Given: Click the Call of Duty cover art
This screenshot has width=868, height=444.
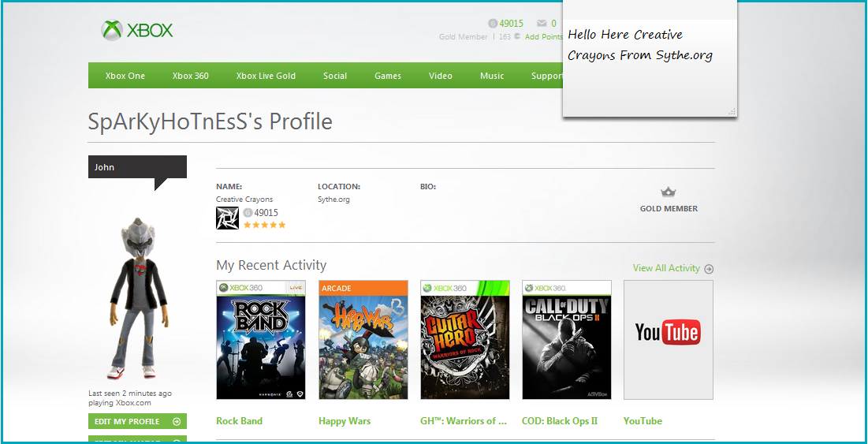Looking at the screenshot, I should tap(567, 340).
